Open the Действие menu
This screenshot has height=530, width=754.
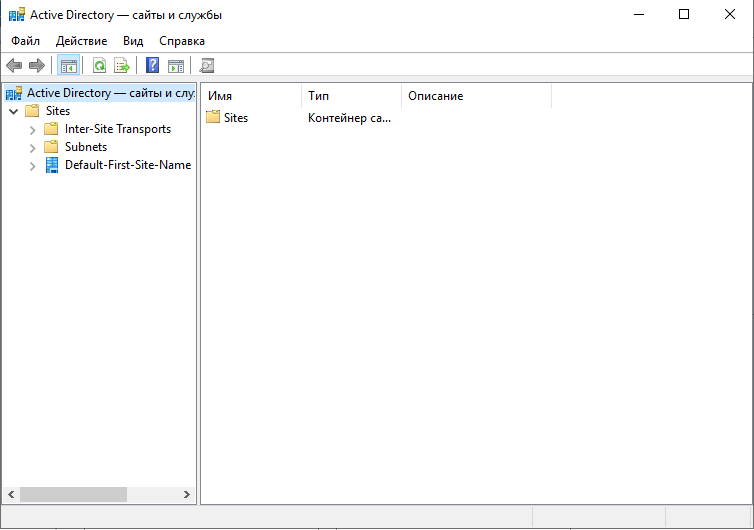(81, 41)
